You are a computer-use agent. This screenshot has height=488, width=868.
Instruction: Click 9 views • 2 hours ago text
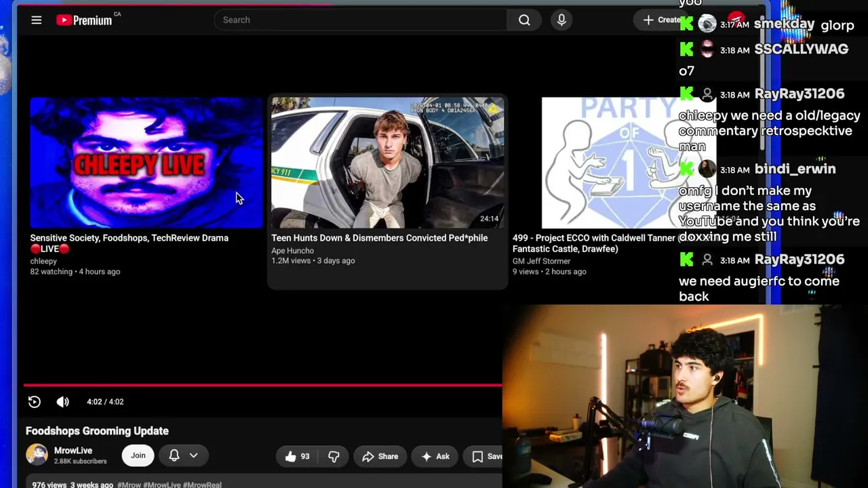tap(549, 272)
